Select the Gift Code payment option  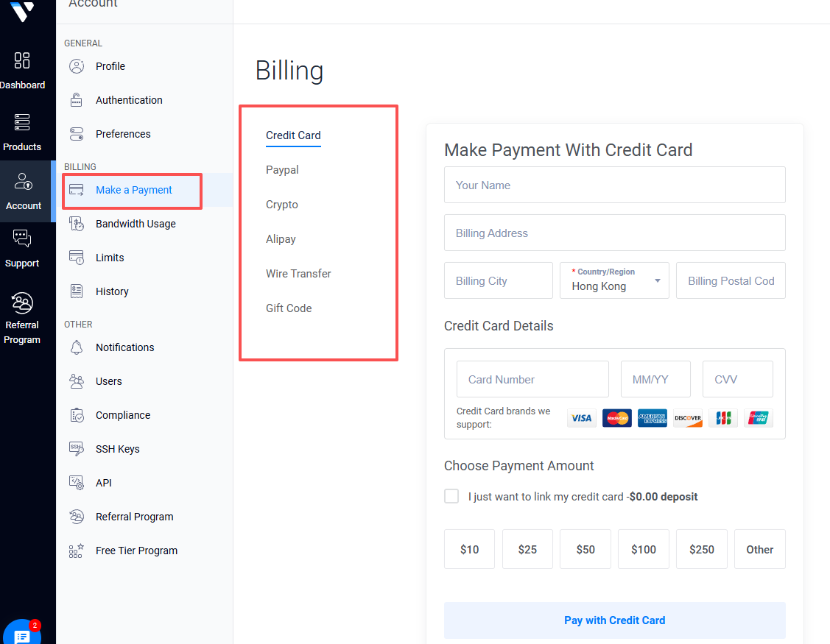coord(289,308)
